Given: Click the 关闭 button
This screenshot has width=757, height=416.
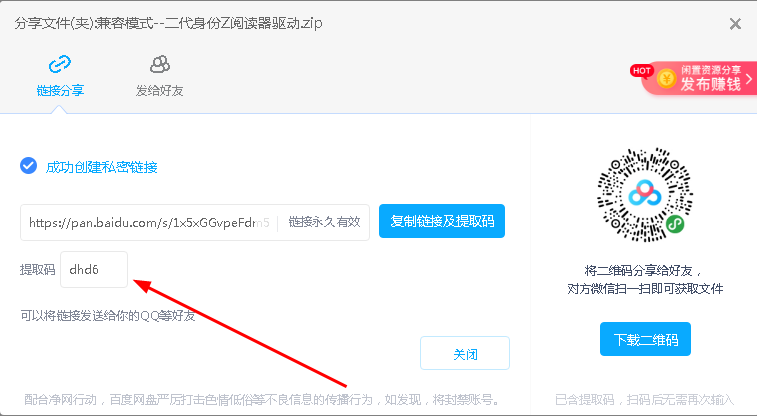Looking at the screenshot, I should click(x=465, y=353).
